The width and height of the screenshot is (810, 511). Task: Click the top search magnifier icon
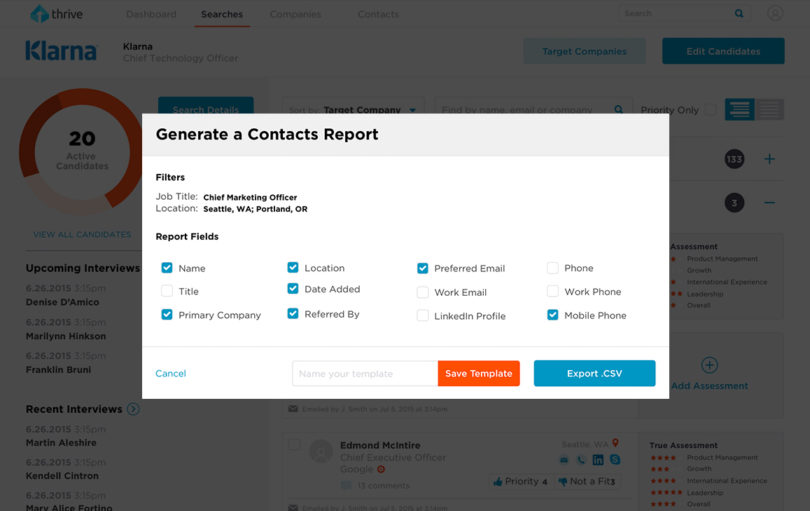click(x=739, y=13)
